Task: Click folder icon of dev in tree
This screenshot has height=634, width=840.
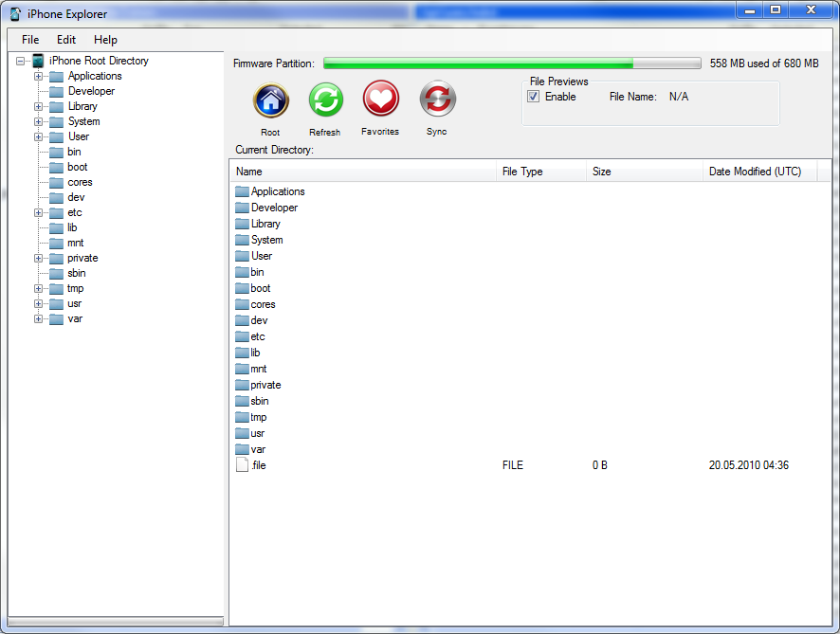Action: [56, 197]
